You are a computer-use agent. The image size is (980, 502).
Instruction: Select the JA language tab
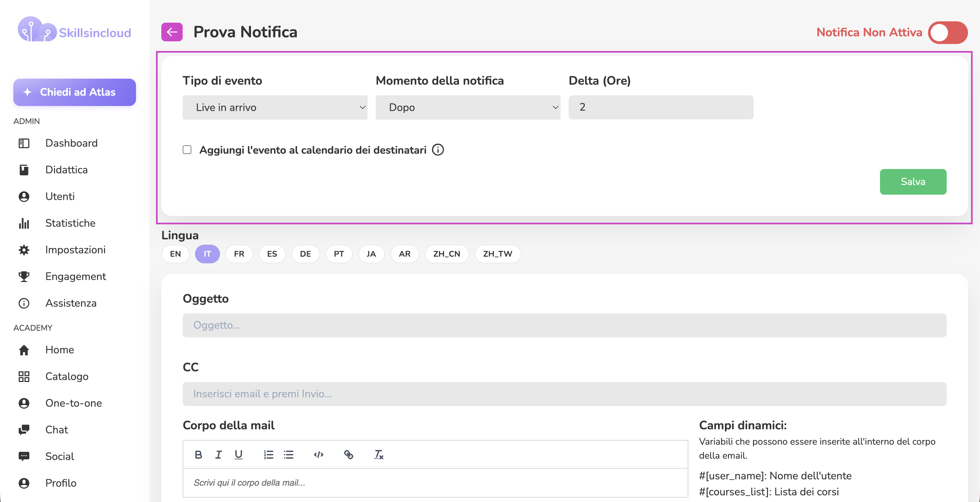(371, 254)
